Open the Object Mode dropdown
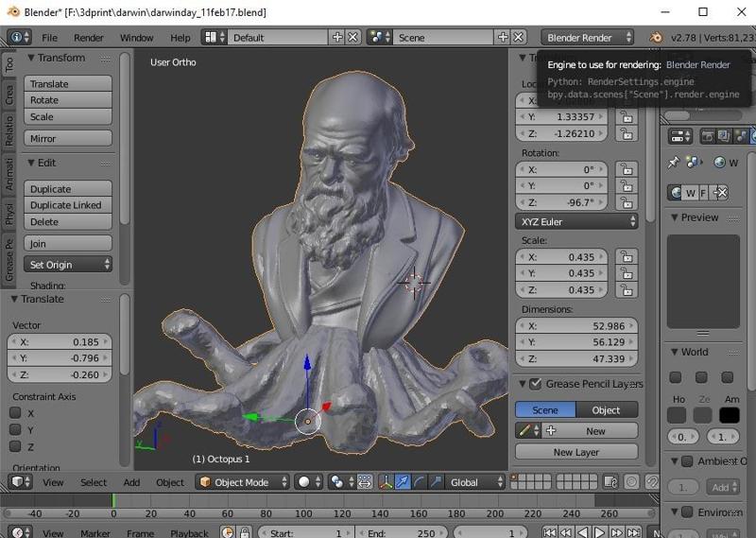The height and width of the screenshot is (538, 756). coord(241,482)
